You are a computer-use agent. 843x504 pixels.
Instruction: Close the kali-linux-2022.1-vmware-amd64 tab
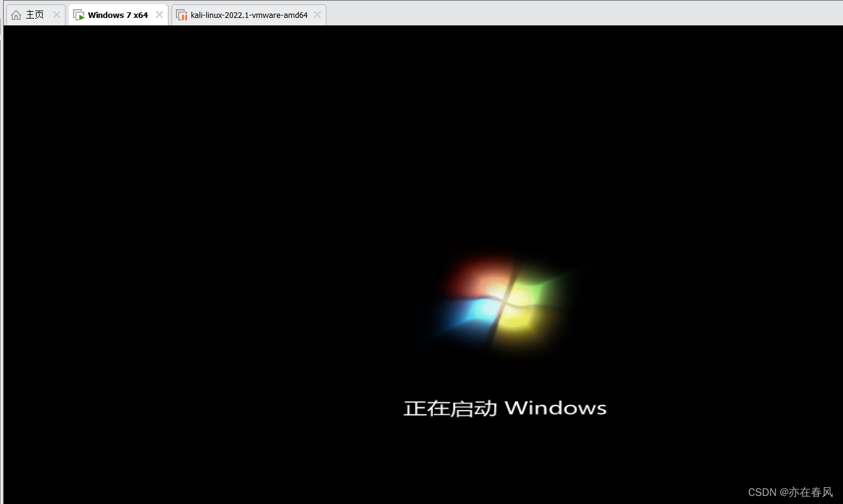coord(317,15)
